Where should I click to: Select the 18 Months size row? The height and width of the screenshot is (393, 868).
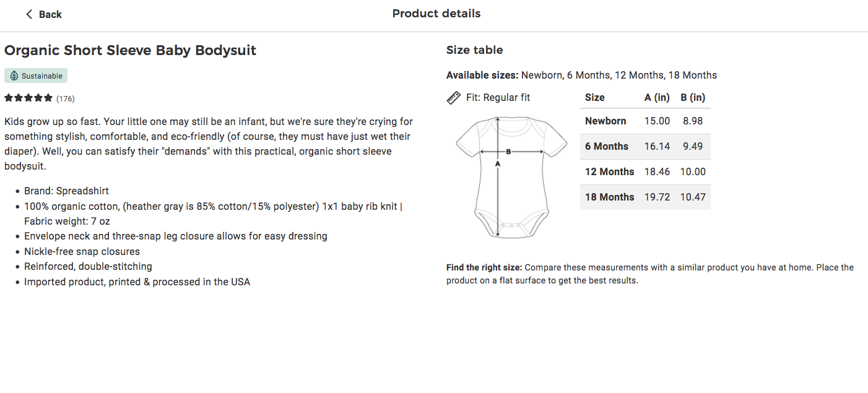coord(645,197)
